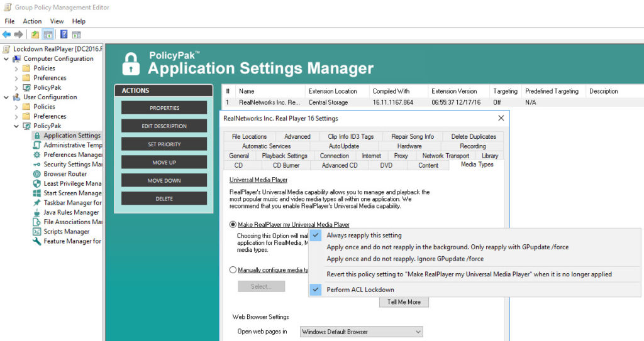Select Manually configure media types radio button
This screenshot has height=341, width=644.
click(233, 270)
